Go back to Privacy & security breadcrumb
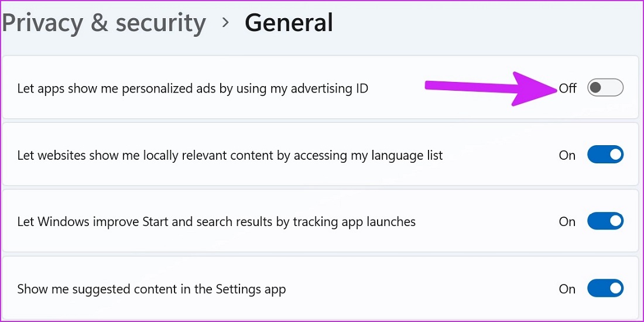 point(104,23)
